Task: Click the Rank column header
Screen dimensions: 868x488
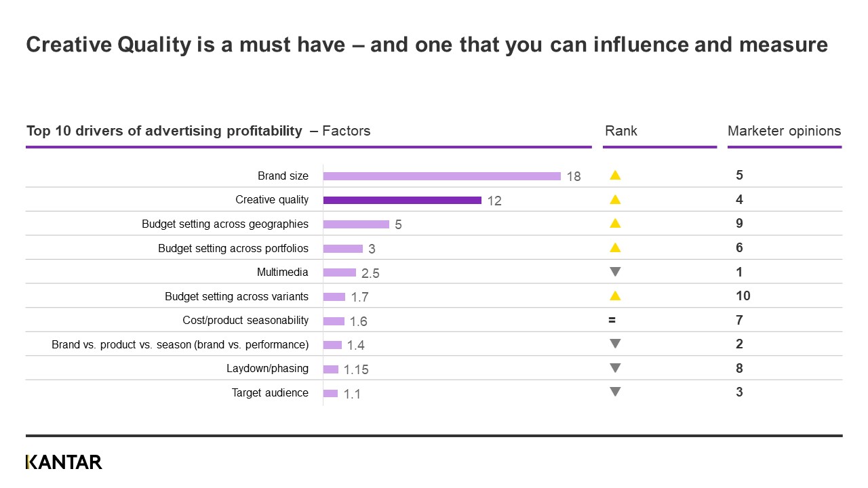Action: pos(621,131)
